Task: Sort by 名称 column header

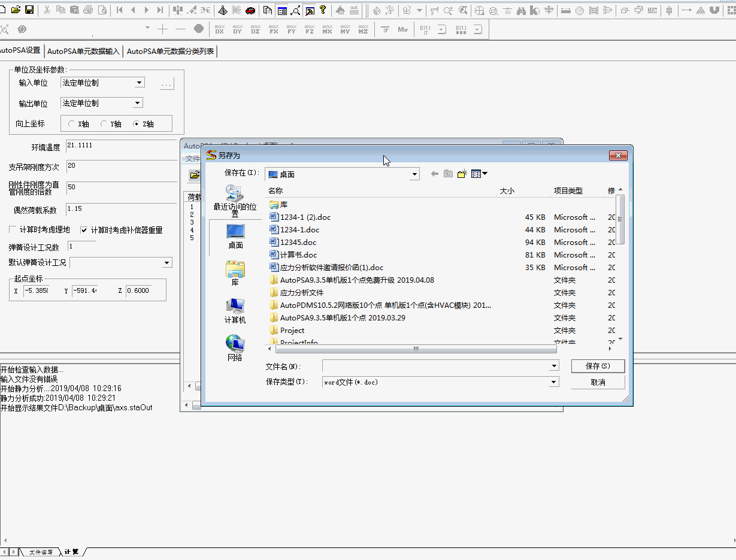Action: pos(275,190)
